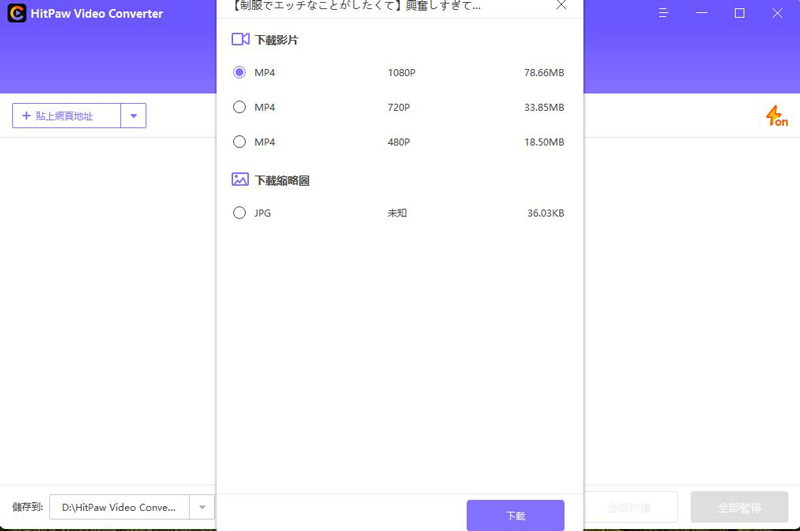Viewport: 800px width, 531px height.
Task: Open the HitPaw hamburger menu icon
Action: [663, 13]
